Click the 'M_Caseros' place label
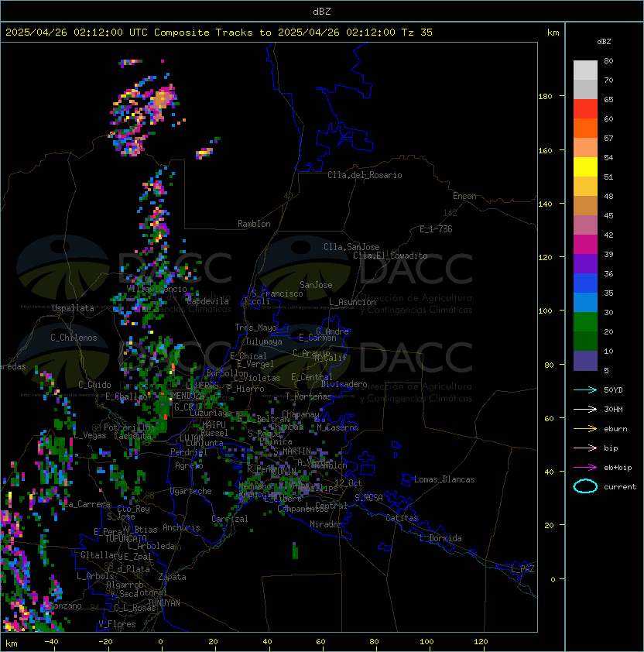644x652 pixels. tap(337, 427)
